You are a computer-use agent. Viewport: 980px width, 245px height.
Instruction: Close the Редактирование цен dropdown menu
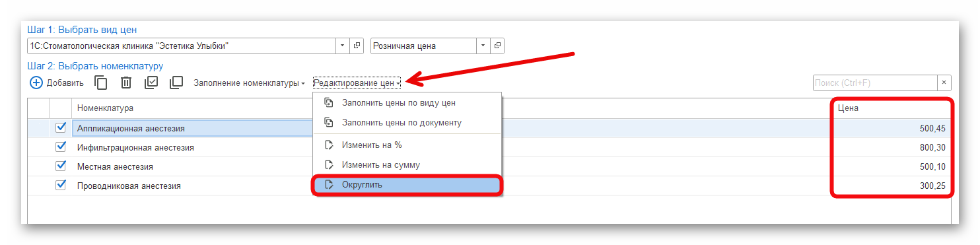(x=357, y=83)
